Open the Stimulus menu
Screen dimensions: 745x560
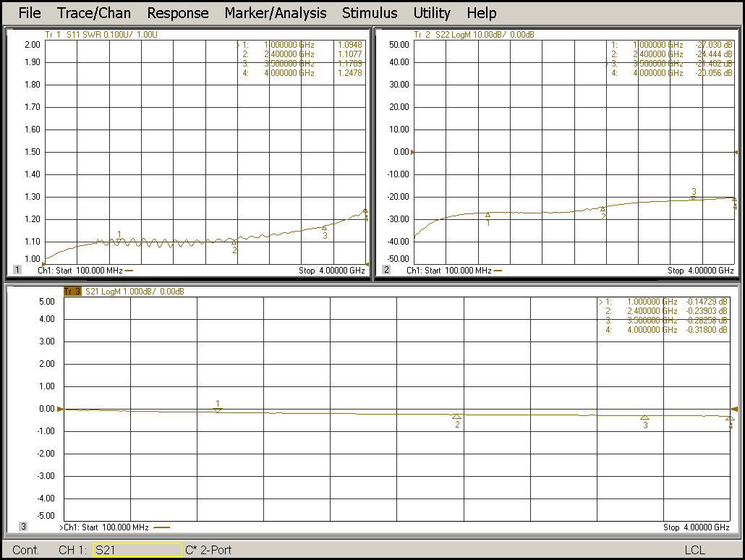(x=370, y=13)
